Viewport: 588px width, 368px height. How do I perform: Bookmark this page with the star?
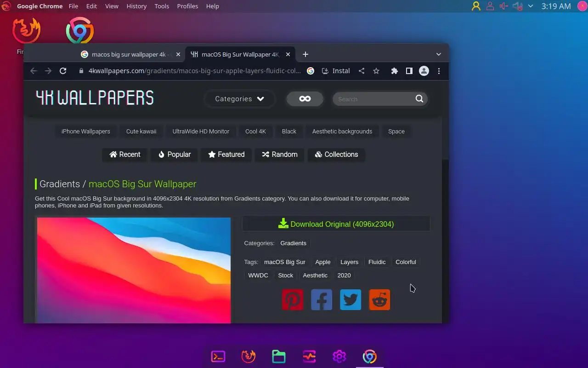[x=376, y=71]
